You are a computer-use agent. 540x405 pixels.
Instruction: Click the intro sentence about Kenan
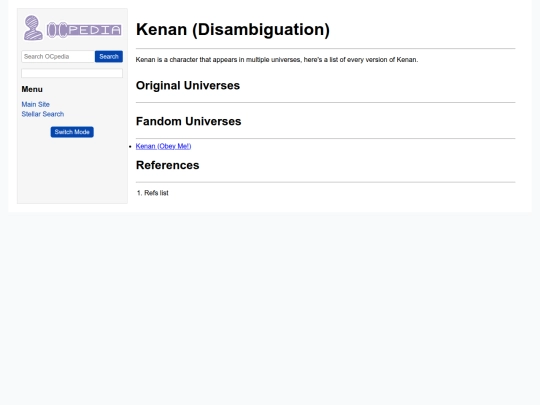coord(277,60)
